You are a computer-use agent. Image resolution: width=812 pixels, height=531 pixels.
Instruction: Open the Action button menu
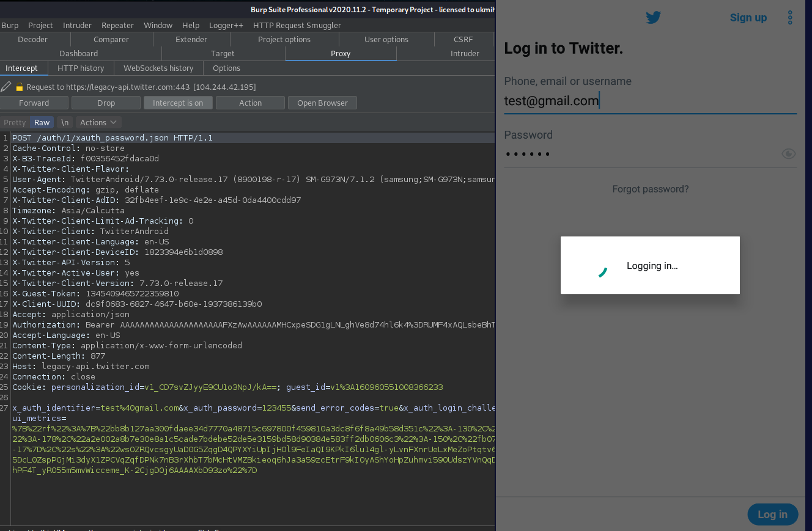click(x=250, y=103)
